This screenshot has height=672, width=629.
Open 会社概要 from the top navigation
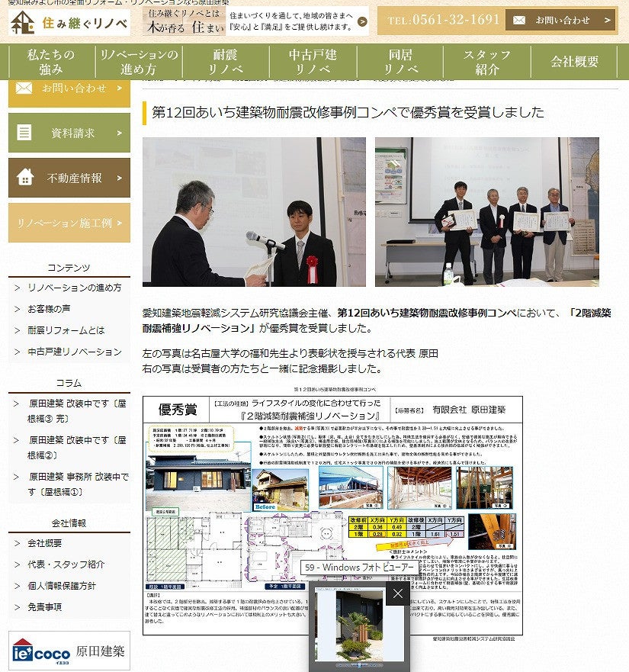[574, 62]
